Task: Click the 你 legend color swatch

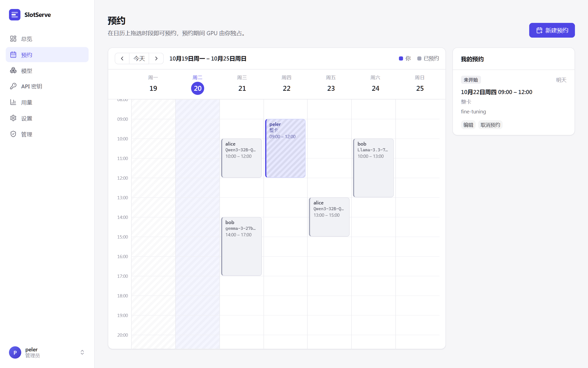Action: tap(401, 58)
